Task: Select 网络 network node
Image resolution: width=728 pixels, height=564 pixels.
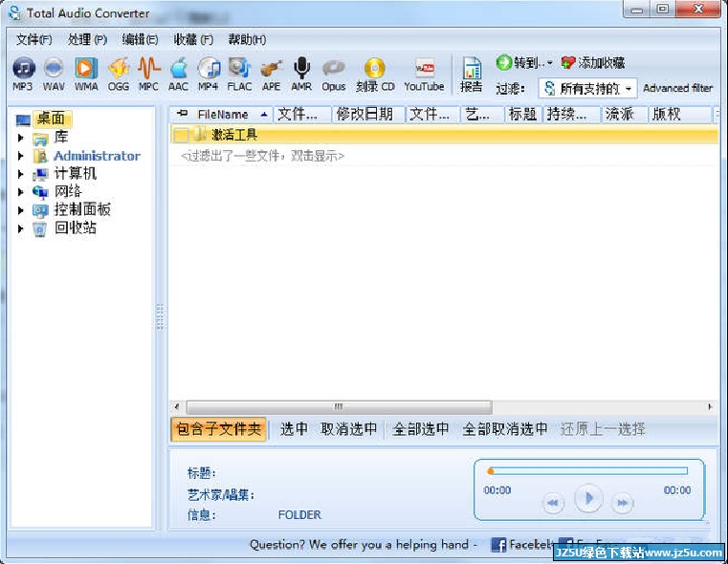Action: 68,191
